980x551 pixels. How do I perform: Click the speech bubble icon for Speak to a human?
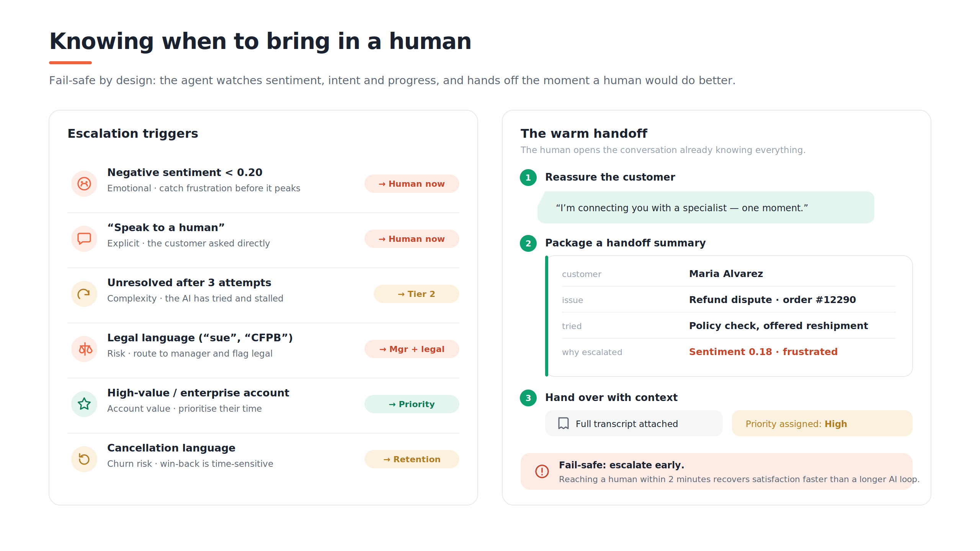(x=84, y=239)
